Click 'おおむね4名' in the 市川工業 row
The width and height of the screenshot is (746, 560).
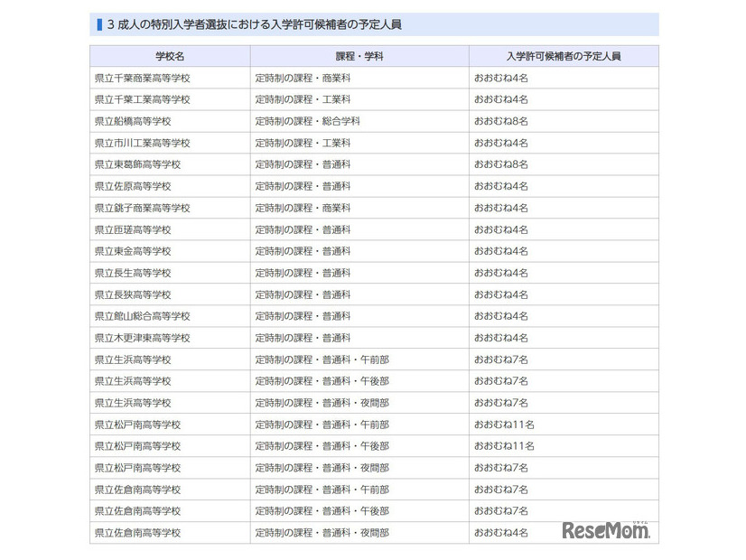501,143
